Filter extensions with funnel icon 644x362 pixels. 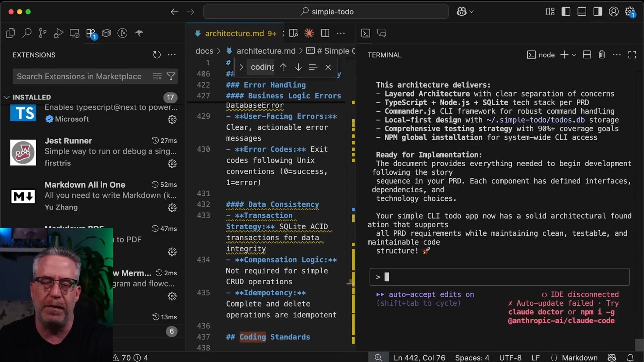tap(171, 76)
